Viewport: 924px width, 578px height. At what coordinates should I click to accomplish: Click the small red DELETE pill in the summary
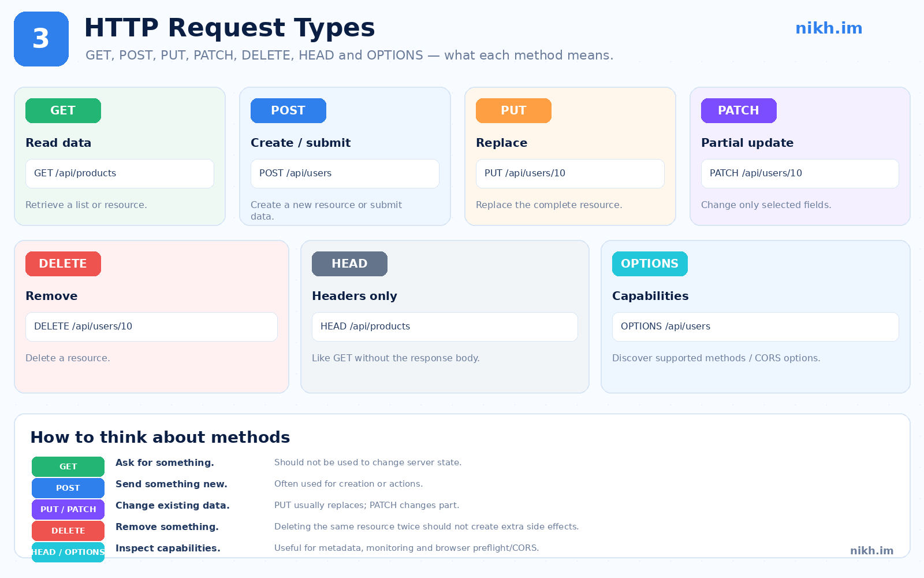pos(68,531)
